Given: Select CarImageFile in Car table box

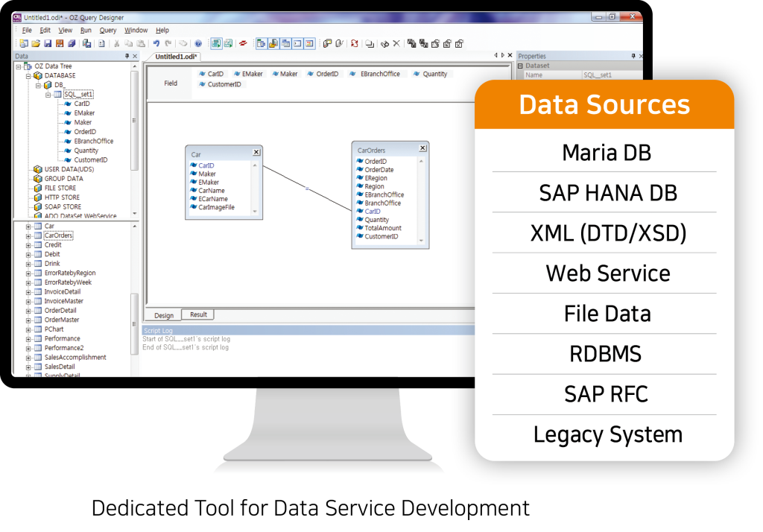Looking at the screenshot, I should tap(216, 207).
